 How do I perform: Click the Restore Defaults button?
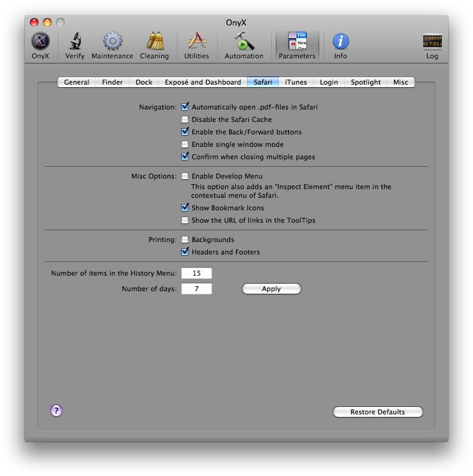(x=378, y=412)
